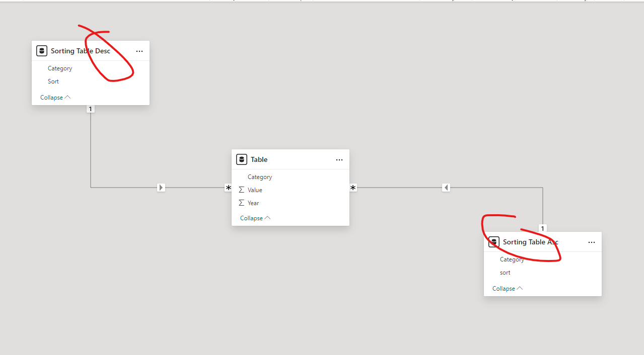Open more options for Sorting Table Asc
The image size is (644, 355).
click(x=592, y=242)
